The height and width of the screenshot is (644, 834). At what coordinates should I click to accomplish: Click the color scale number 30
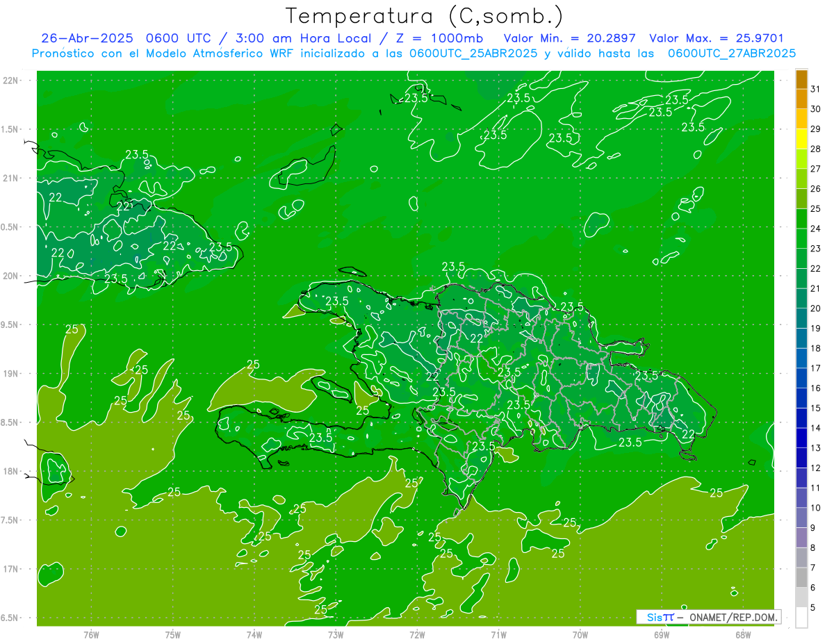(815, 109)
